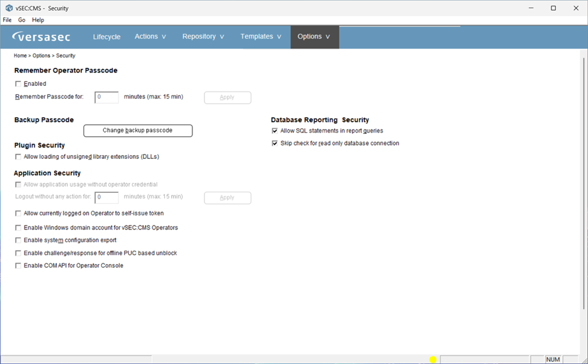Click the vSEC:CMS app icon in title bar
The height and width of the screenshot is (364, 588).
[9, 8]
